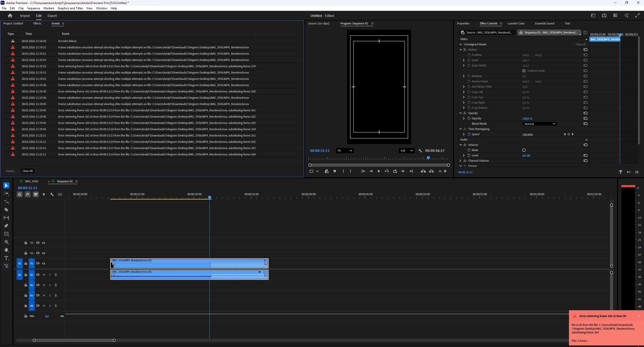Open the Sequence menu
This screenshot has width=644, height=347.
(33, 8)
